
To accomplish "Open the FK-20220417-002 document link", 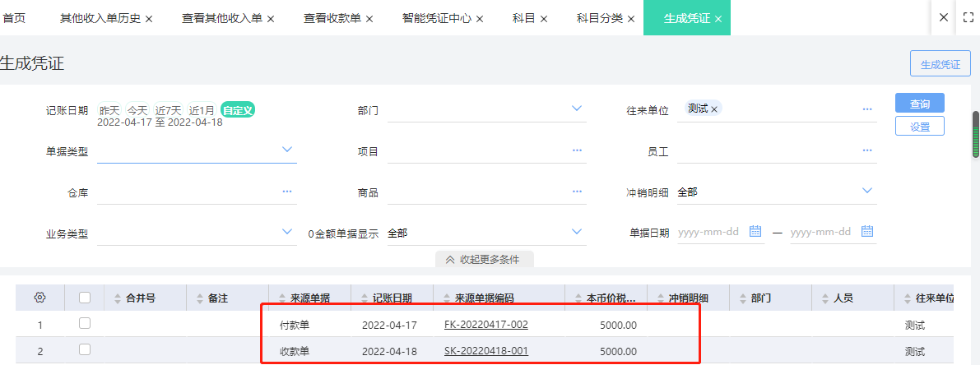I will 485,325.
